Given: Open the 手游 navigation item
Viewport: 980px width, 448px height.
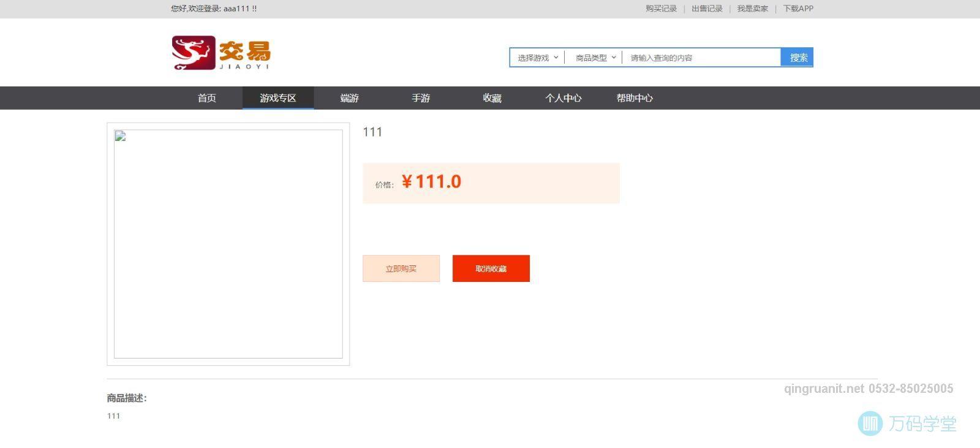Looking at the screenshot, I should tap(421, 98).
